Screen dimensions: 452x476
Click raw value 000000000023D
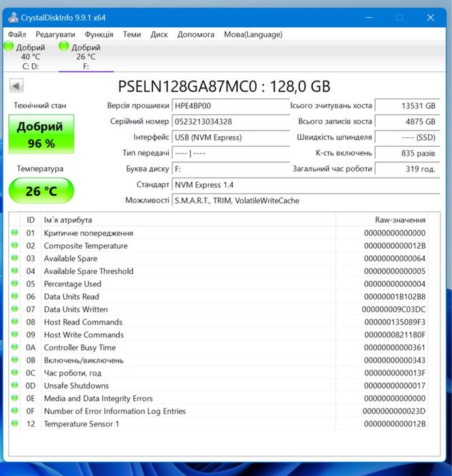pos(394,411)
